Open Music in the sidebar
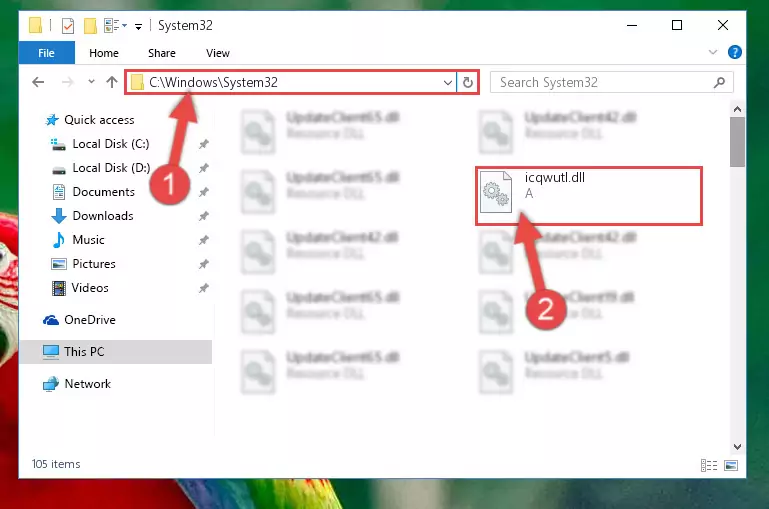The width and height of the screenshot is (769, 509). pos(88,240)
